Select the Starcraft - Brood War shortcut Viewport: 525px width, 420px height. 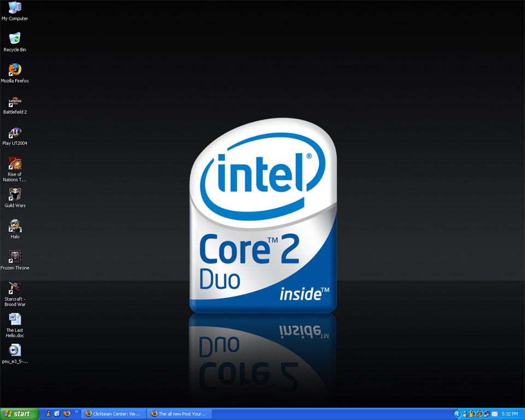(x=15, y=294)
